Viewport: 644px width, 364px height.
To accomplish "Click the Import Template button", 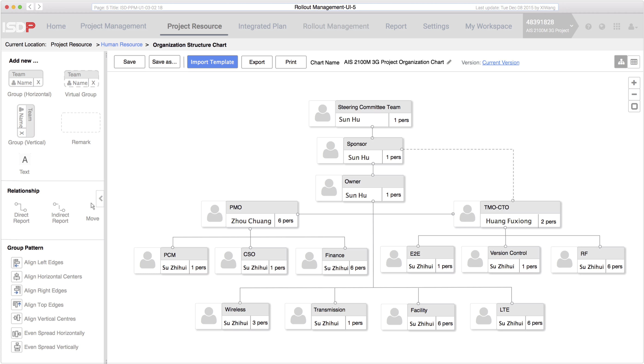I will pyautogui.click(x=212, y=62).
